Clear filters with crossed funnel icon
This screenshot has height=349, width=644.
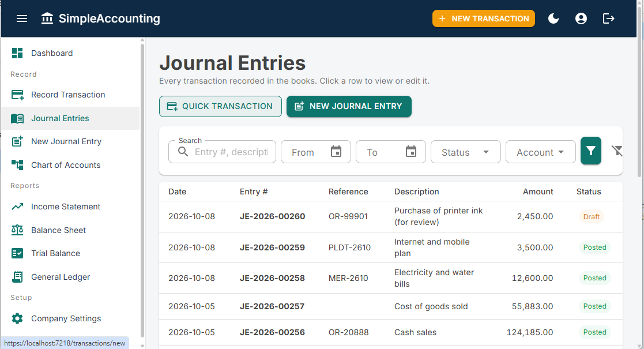pos(617,151)
